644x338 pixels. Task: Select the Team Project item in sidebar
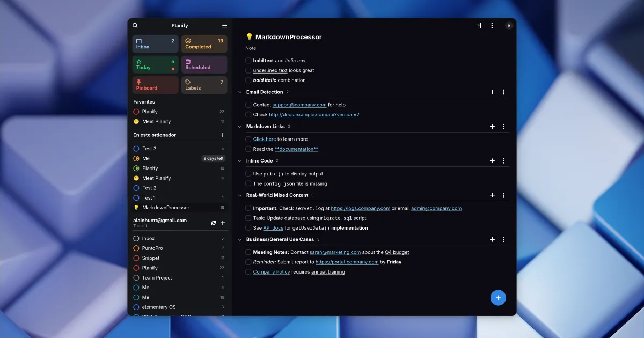click(x=157, y=278)
